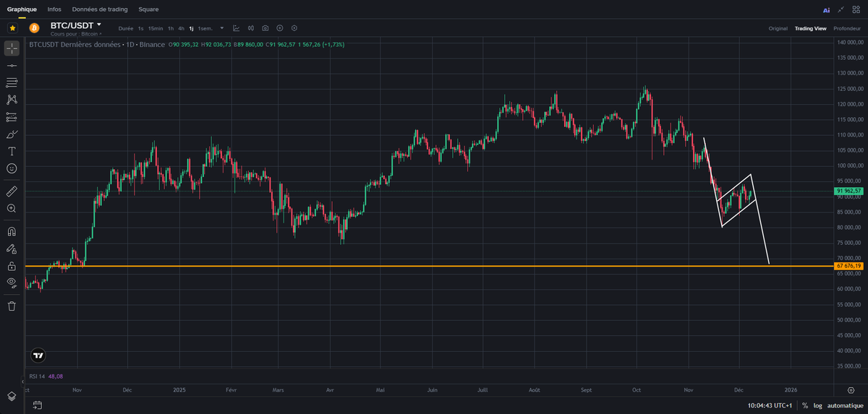
Task: Open the object tree layers icon
Action: 12,396
